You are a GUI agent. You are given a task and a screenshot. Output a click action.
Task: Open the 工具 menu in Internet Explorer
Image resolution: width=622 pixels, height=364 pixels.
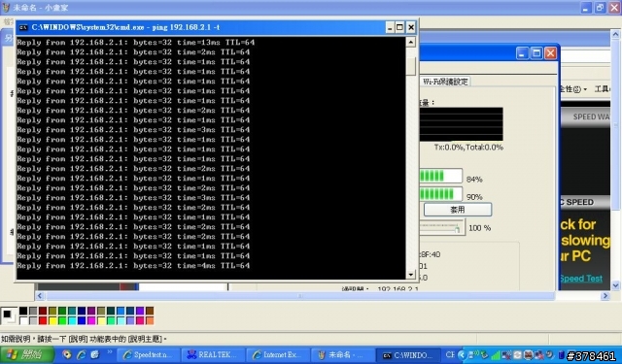pos(603,89)
